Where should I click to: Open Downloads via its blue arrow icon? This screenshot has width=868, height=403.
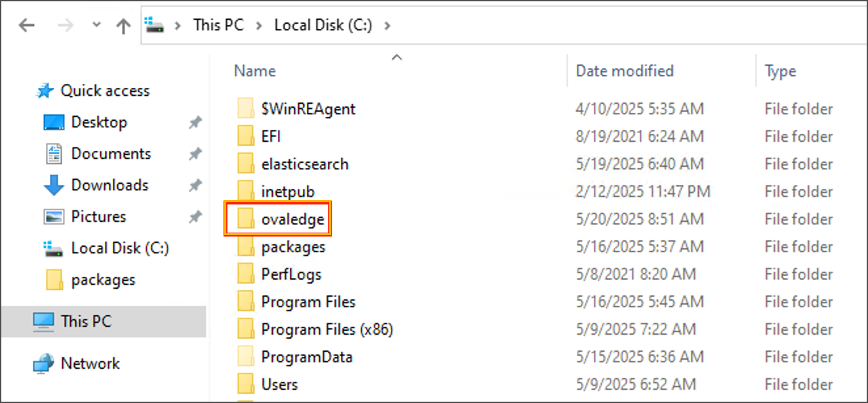[53, 186]
